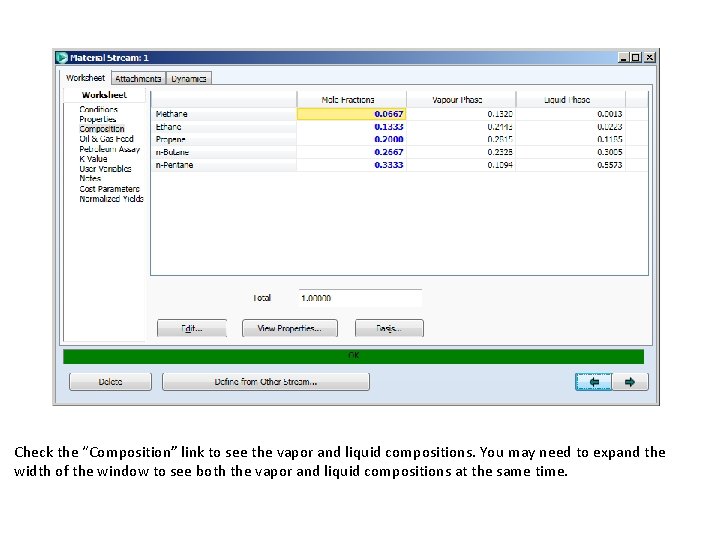Click the View Properties... button
The height and width of the screenshot is (540, 720).
(x=290, y=328)
